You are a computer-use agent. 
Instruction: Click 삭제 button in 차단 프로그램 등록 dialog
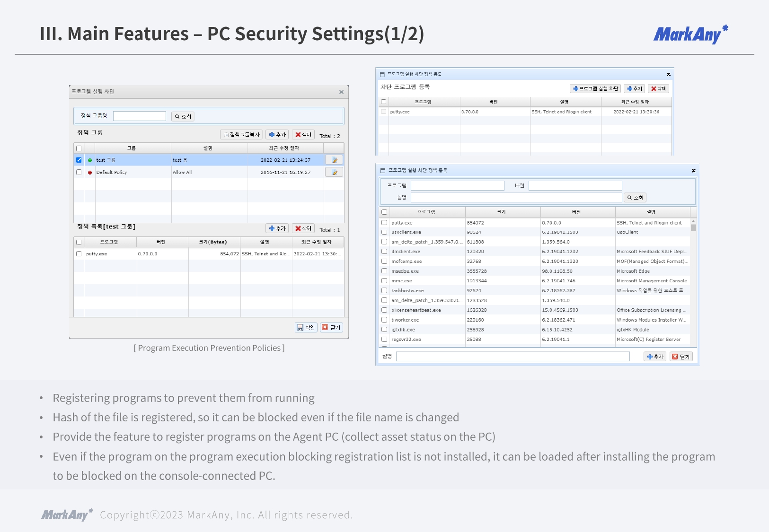point(658,89)
